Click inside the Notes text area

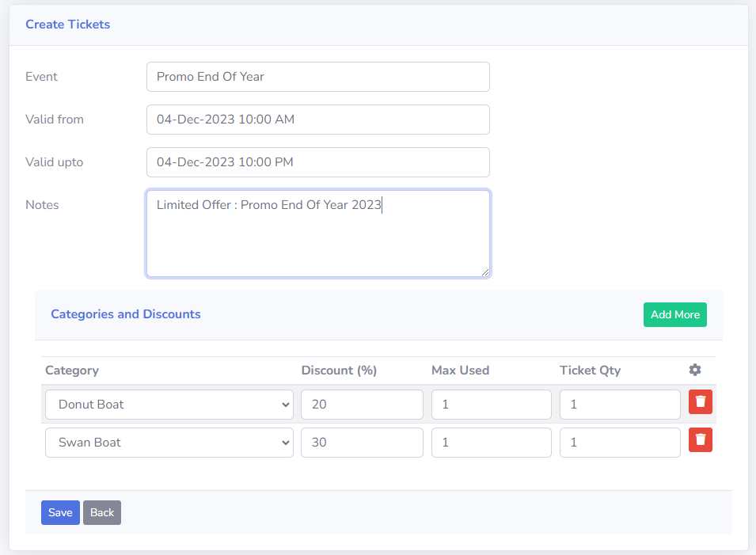[x=317, y=238]
